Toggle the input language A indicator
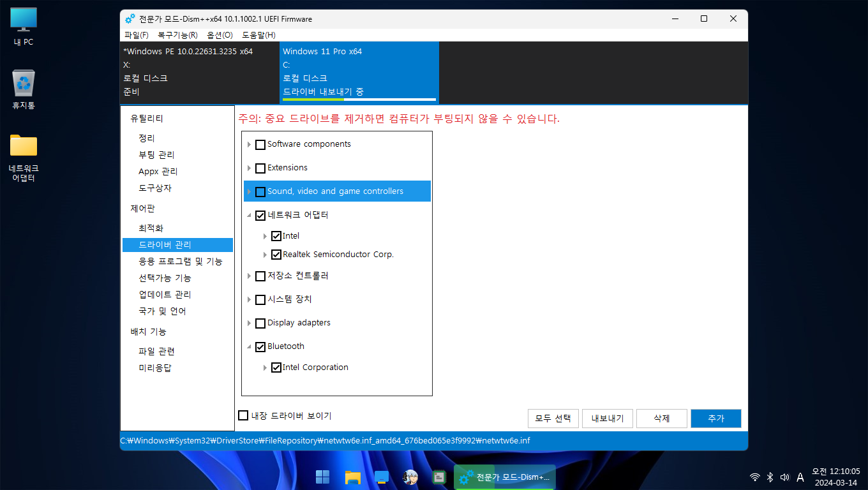The width and height of the screenshot is (868, 490). [x=800, y=477]
